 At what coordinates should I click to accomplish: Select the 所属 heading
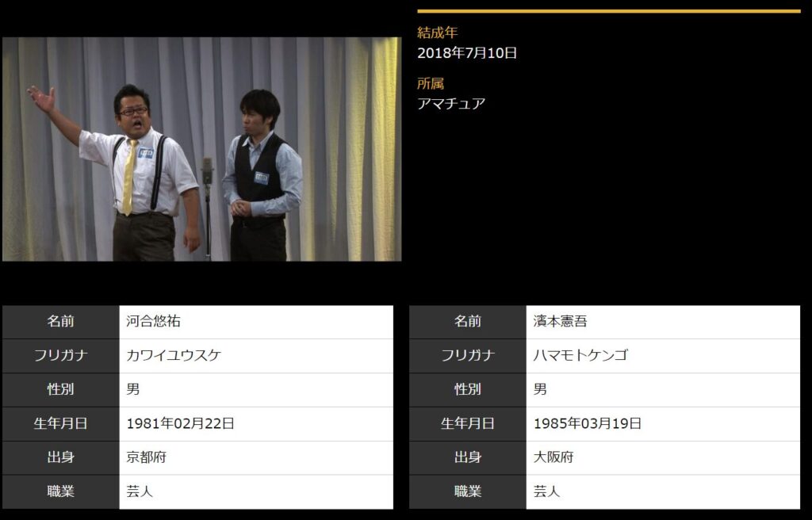click(x=431, y=83)
